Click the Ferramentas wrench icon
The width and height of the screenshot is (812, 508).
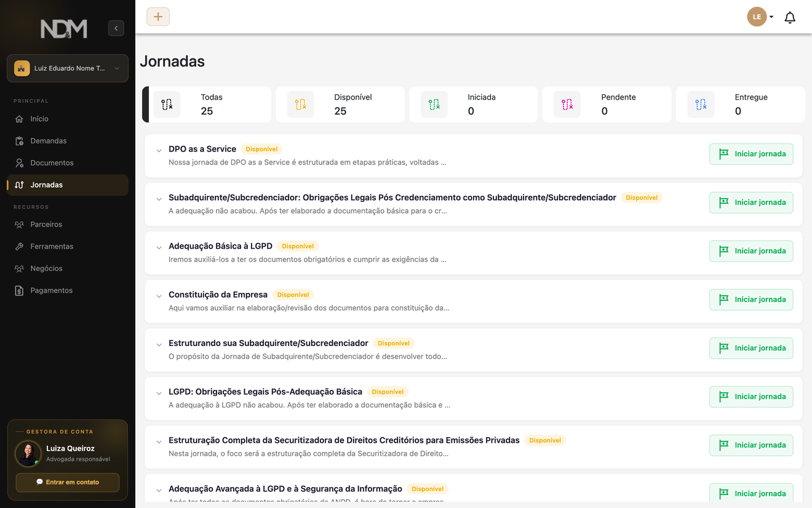(x=19, y=246)
